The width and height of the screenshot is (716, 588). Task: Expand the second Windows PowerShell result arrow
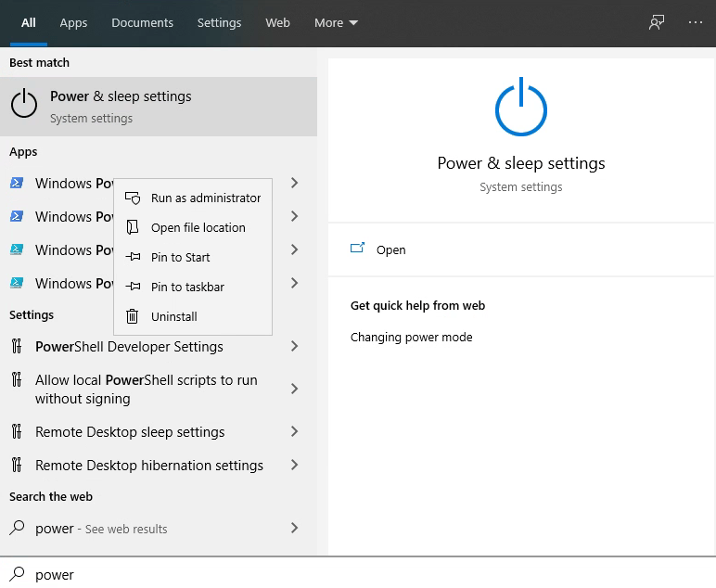(295, 216)
